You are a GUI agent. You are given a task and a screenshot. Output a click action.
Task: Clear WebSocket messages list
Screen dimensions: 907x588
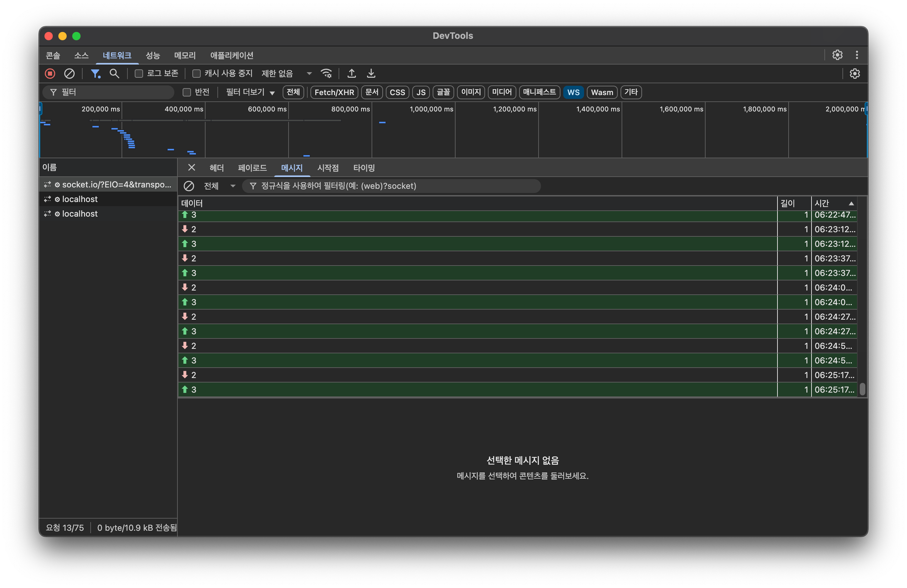189,186
